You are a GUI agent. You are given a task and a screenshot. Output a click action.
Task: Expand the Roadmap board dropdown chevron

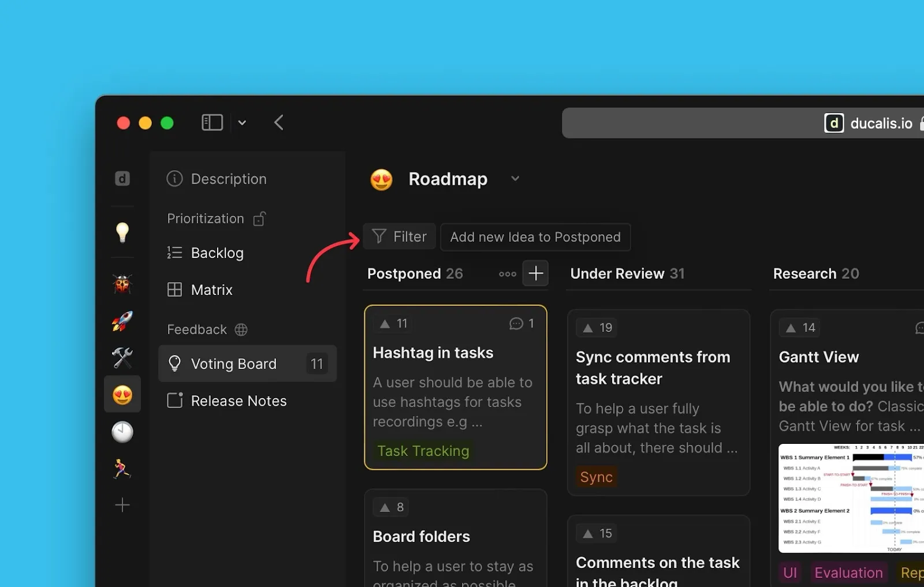coord(515,179)
